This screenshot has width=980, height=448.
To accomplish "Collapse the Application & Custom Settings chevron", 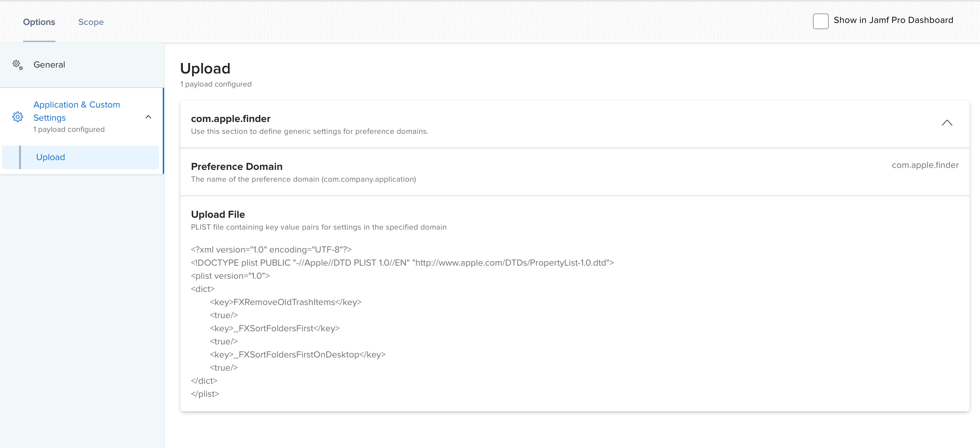I will (148, 117).
